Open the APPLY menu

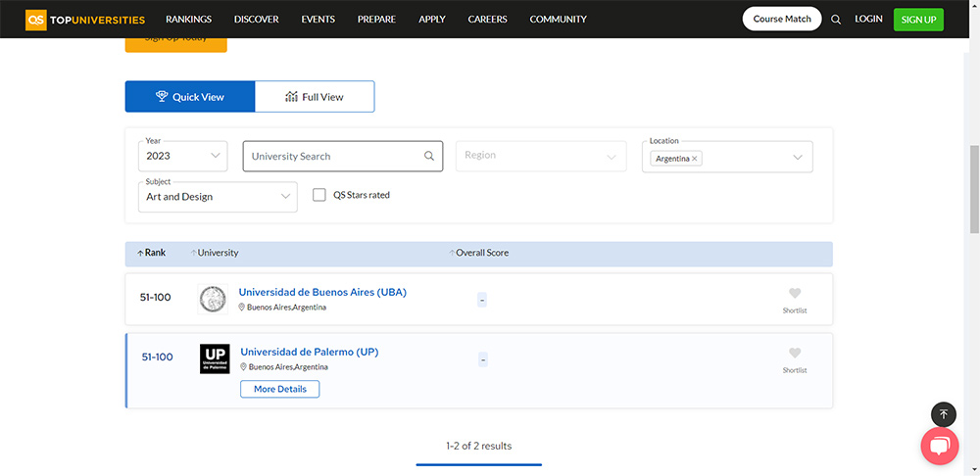coord(432,20)
